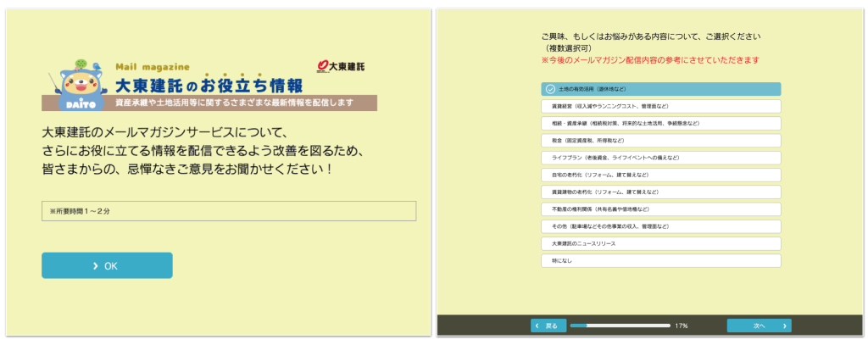Check the 不動産の権利関係 option
The width and height of the screenshot is (868, 345).
click(x=660, y=209)
